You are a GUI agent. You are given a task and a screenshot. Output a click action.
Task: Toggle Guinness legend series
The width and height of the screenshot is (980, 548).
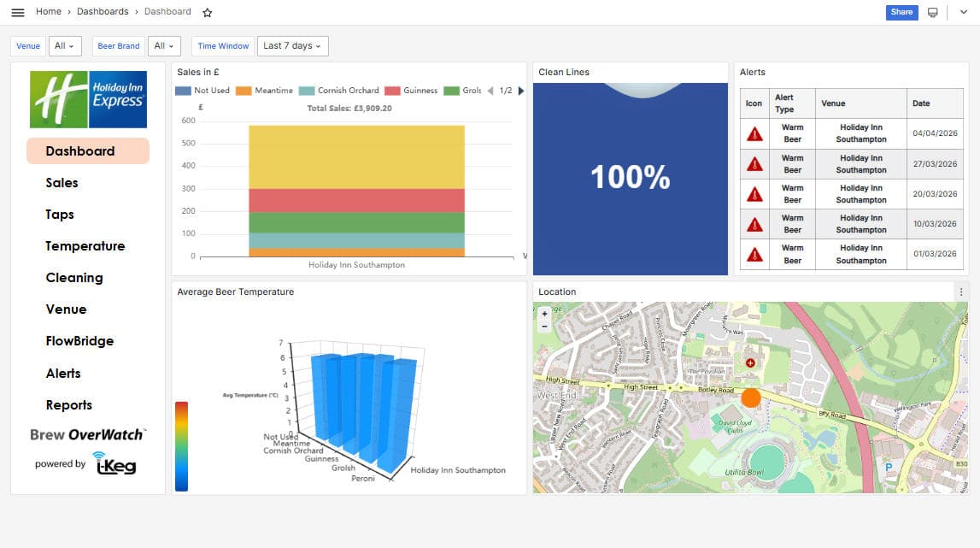pos(411,91)
